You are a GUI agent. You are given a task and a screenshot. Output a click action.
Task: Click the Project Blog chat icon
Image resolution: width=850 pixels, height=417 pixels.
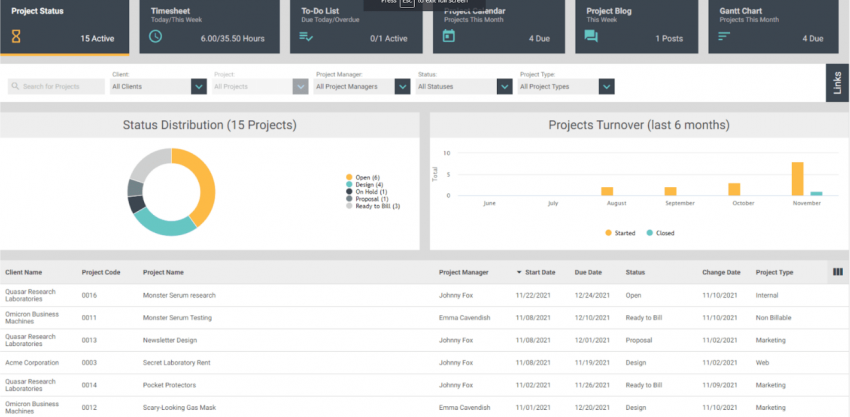[x=591, y=37]
